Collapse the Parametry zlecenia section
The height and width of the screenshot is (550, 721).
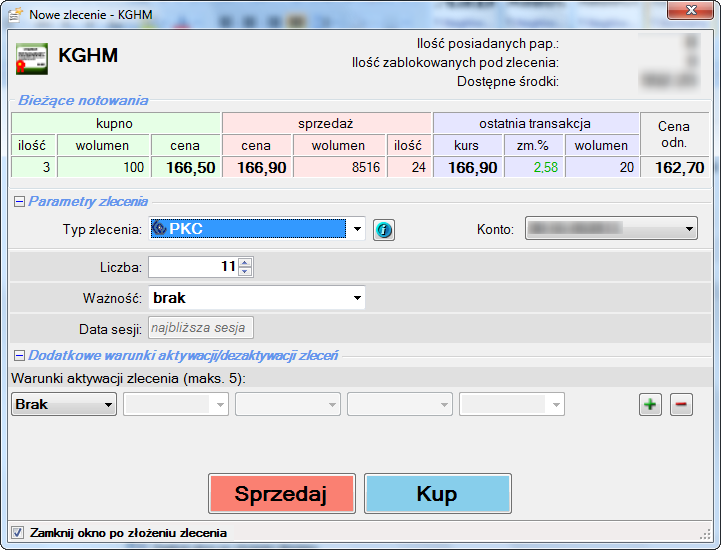click(19, 201)
